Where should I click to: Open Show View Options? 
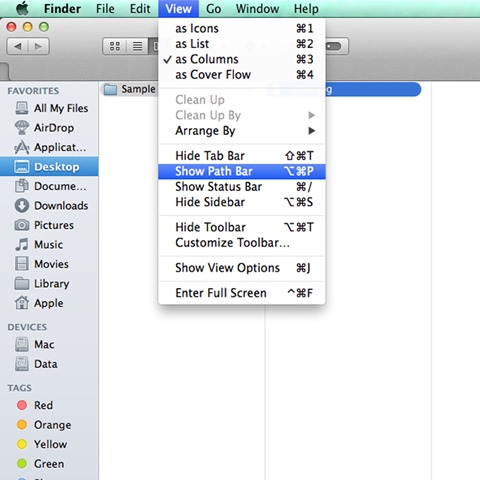(242, 268)
